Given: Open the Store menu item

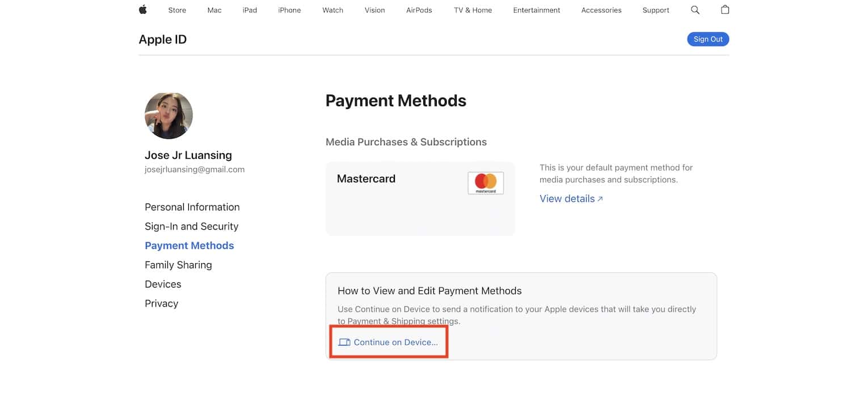Looking at the screenshot, I should (177, 10).
